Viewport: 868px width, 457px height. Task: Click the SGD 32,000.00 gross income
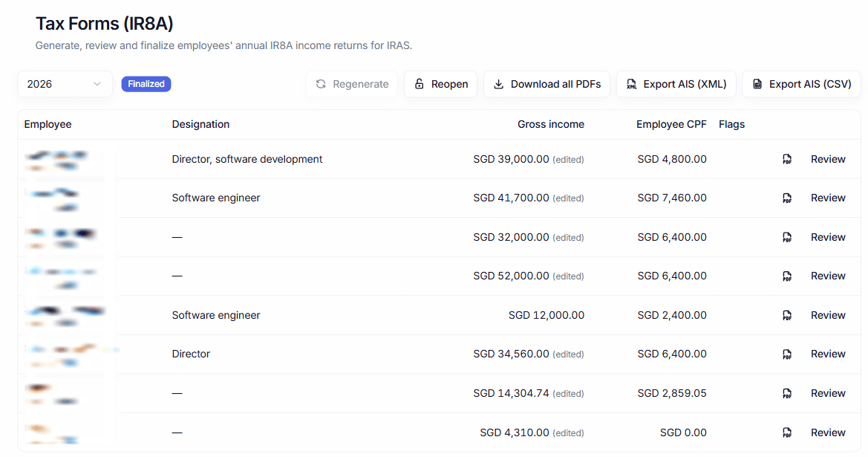(511, 237)
